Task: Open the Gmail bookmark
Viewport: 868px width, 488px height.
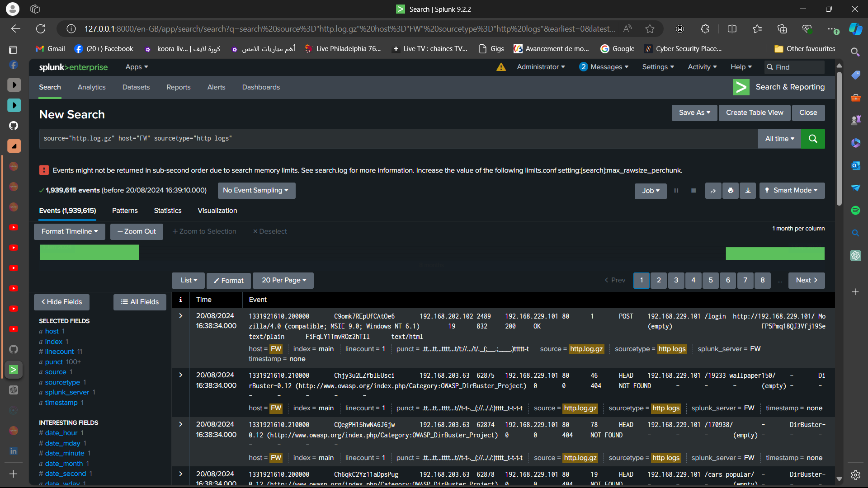Action: (50, 49)
